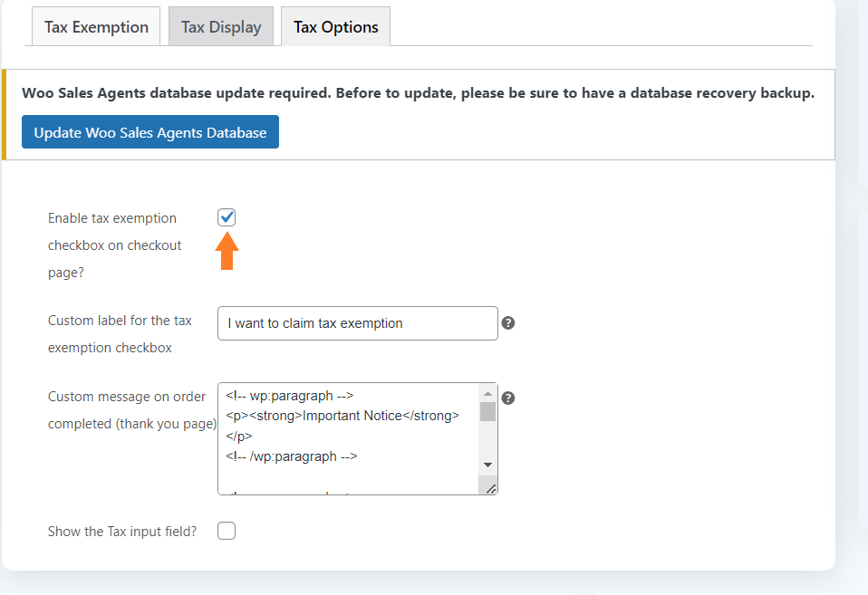This screenshot has height=595, width=868.
Task: Click inside the custom message textarea
Action: pyautogui.click(x=349, y=438)
